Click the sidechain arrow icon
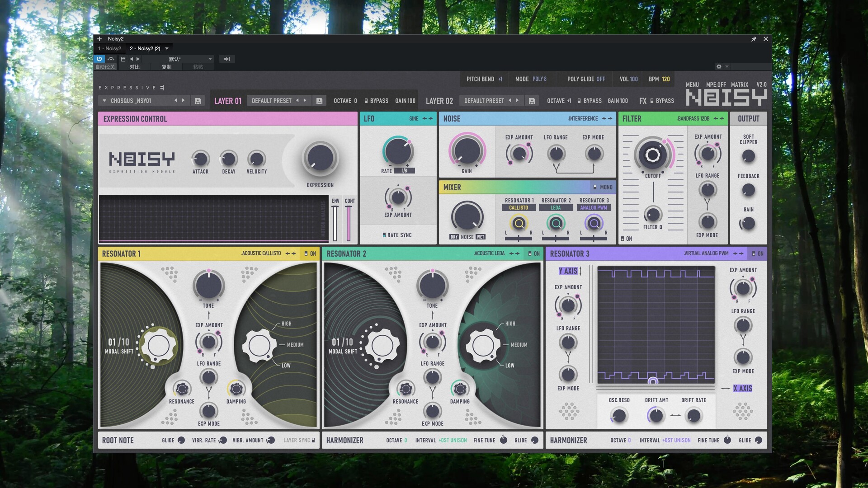The image size is (868, 488). click(x=227, y=59)
